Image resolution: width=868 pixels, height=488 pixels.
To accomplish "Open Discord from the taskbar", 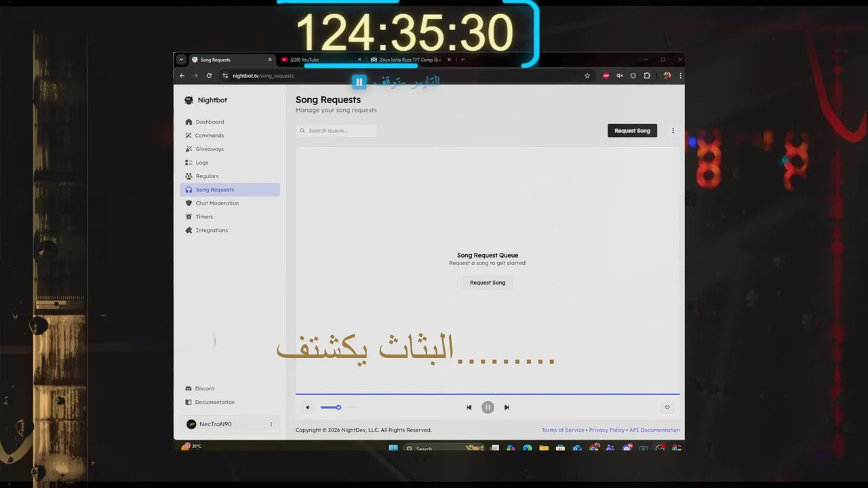I will (x=627, y=448).
